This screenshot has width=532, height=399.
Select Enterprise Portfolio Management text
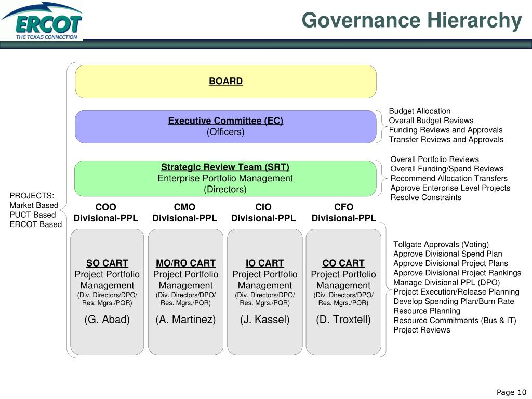225,179
